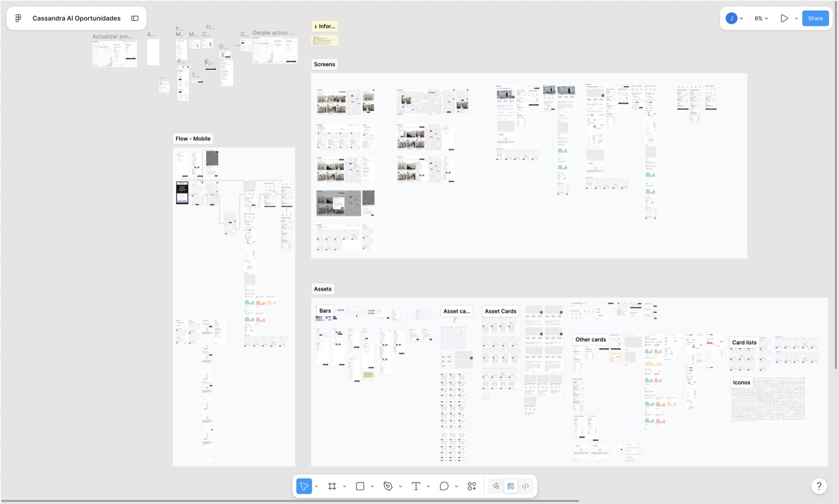
Task: Click the Cassandra AI Oportunidades file name
Action: [x=76, y=19]
